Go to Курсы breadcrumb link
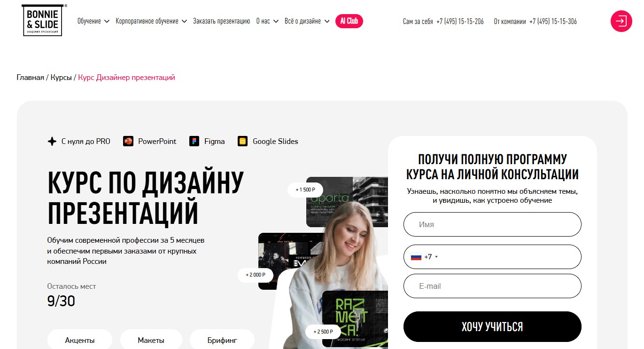 point(61,78)
